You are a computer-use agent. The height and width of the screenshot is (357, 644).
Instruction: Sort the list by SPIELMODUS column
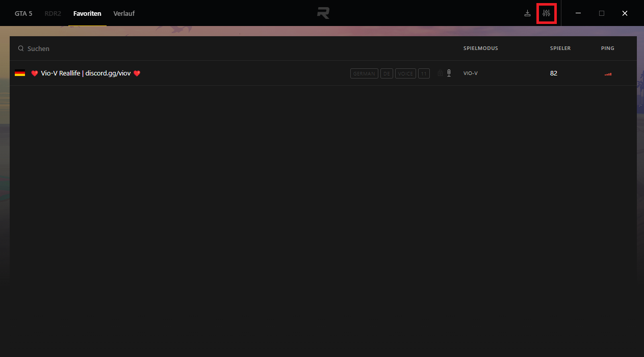480,48
